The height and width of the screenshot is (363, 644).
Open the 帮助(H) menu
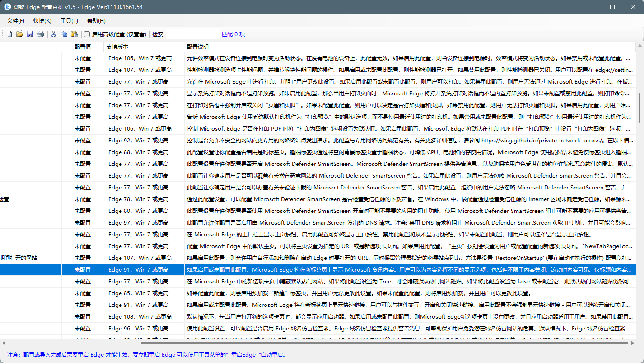pos(96,21)
